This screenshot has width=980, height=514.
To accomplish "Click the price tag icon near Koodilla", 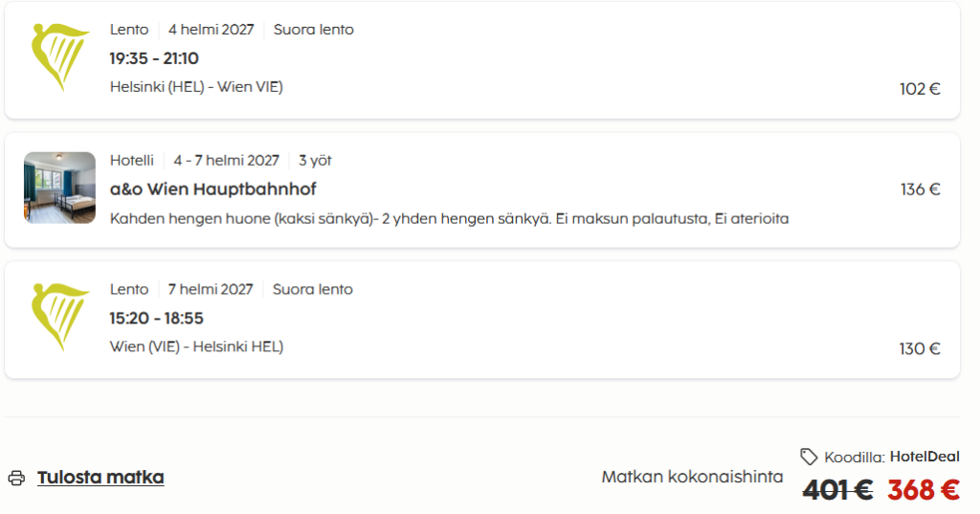I will point(809,457).
